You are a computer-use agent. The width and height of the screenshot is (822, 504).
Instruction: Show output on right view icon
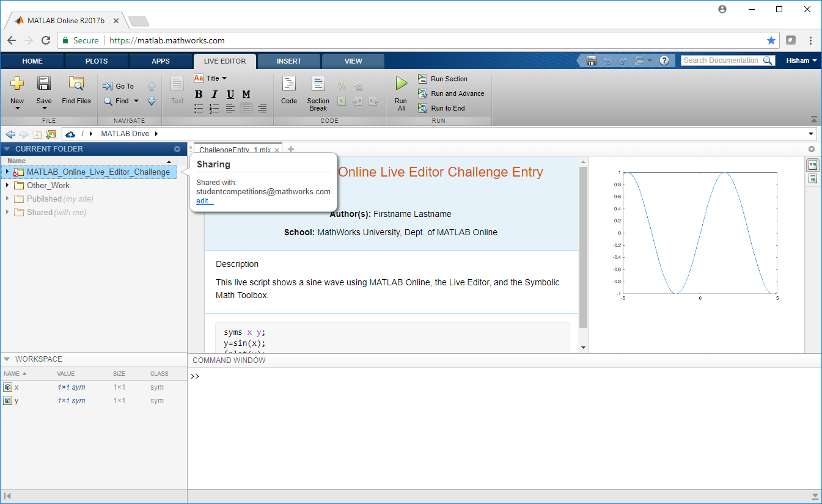(813, 165)
